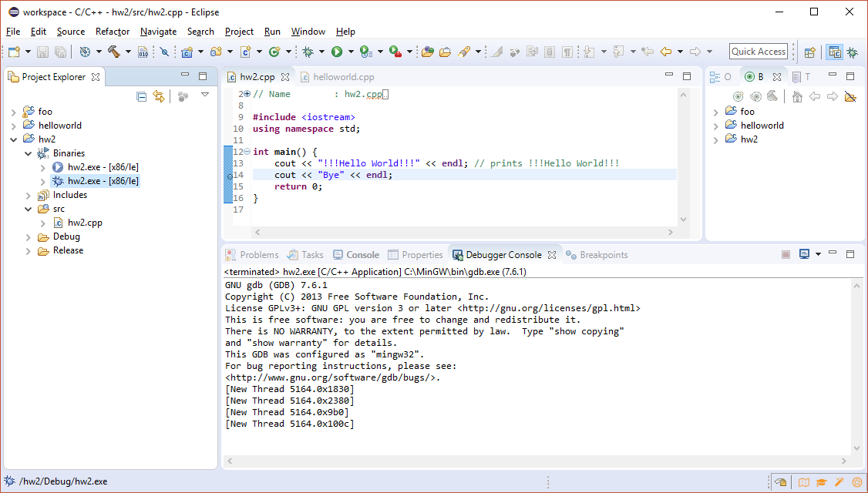Viewport: 868px width, 493px height.
Task: Select hw2.cpp file in the src folder
Action: click(x=85, y=223)
